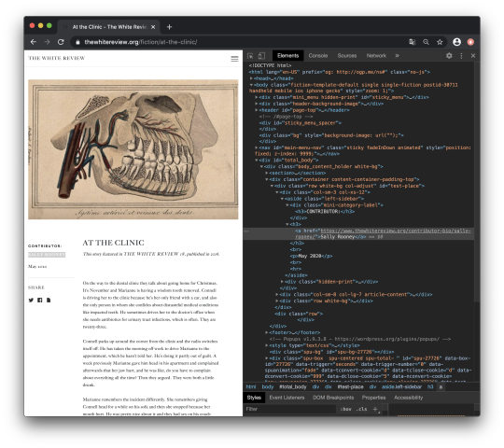The width and height of the screenshot is (504, 448).
Task: Select the sticky_menu_spacer div node
Action: coord(301,123)
